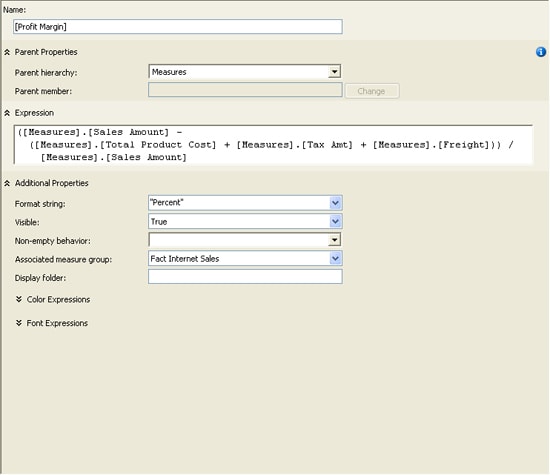Collapse the Expression section
The width and height of the screenshot is (550, 475).
[x=7, y=113]
